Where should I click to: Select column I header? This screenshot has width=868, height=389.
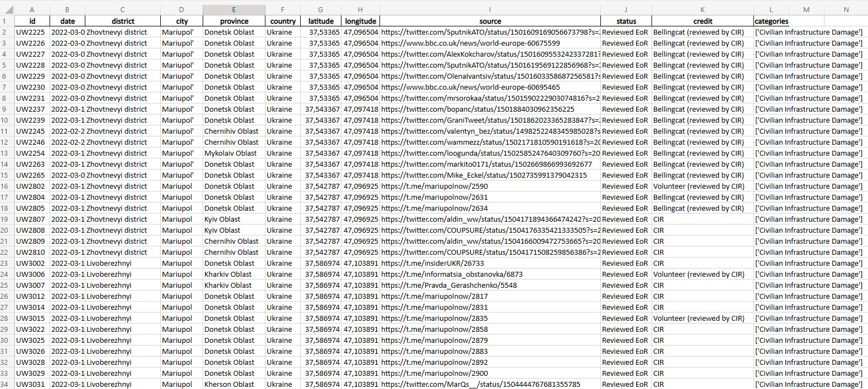point(490,10)
